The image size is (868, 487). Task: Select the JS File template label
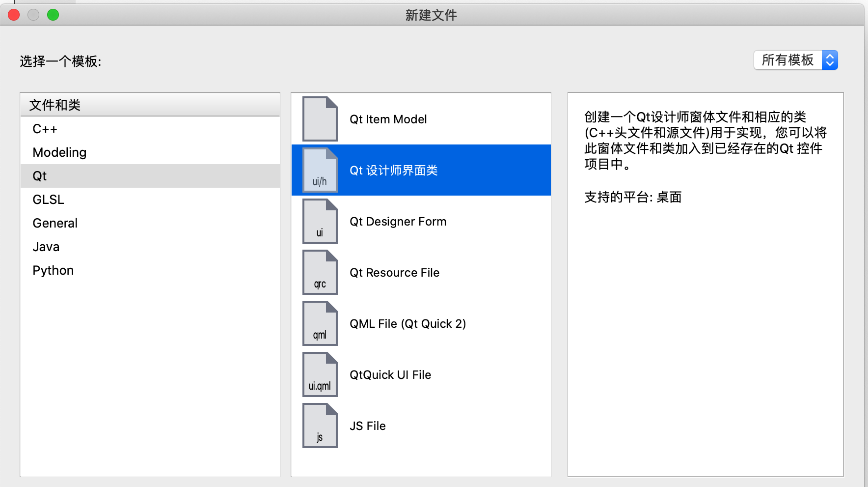point(367,426)
